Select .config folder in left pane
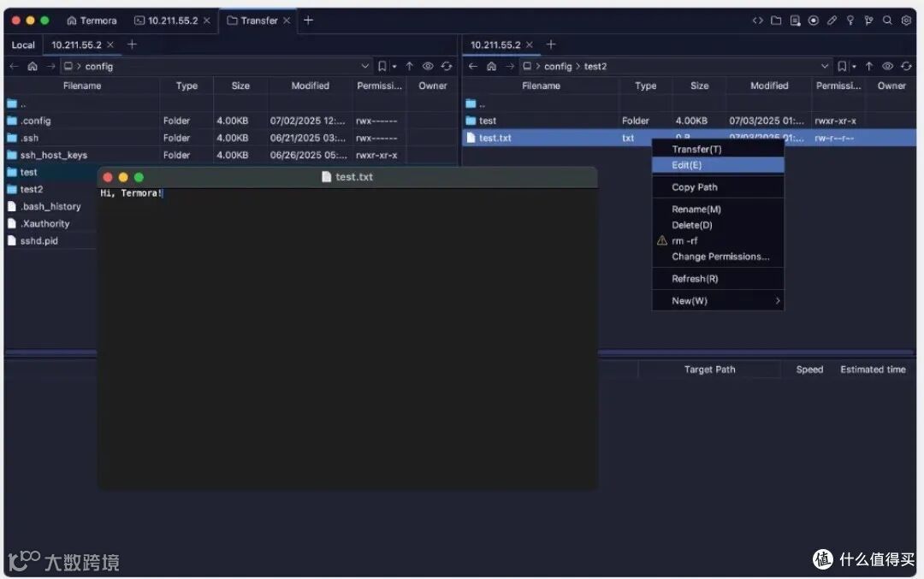 (231, 121)
